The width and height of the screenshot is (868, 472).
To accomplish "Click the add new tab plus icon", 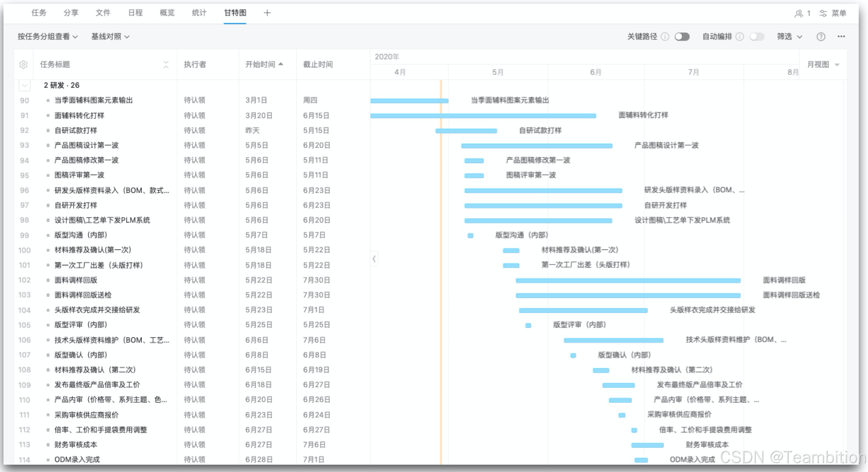I will (x=267, y=13).
